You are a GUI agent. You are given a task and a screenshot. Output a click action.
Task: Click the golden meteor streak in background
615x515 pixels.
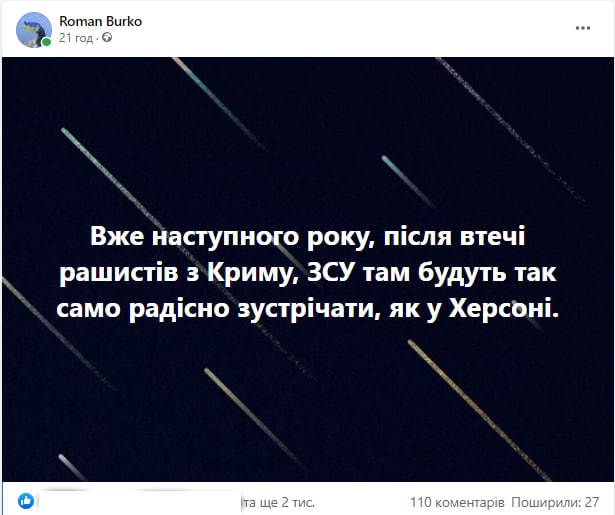click(x=479, y=409)
